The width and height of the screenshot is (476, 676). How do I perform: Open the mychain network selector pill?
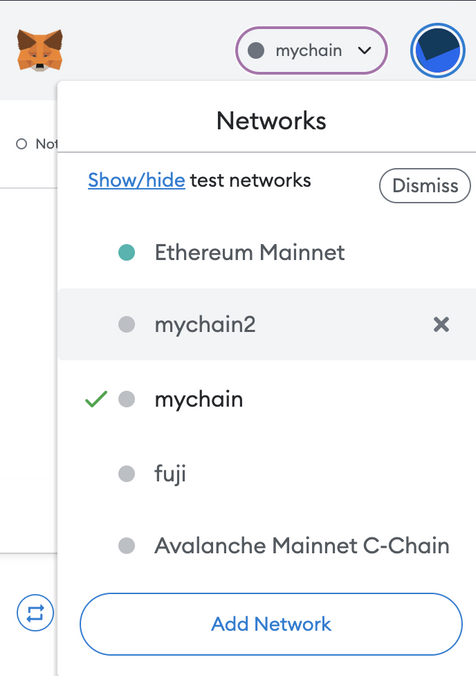tap(311, 50)
